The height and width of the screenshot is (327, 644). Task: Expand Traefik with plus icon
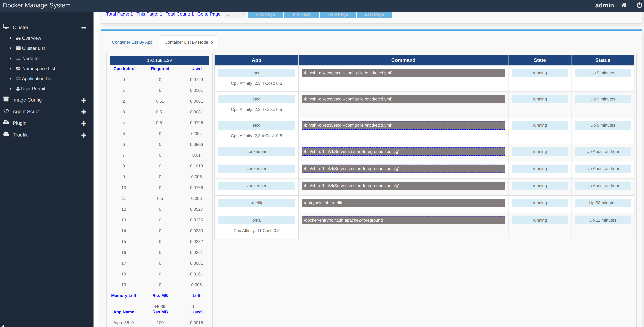click(x=84, y=135)
